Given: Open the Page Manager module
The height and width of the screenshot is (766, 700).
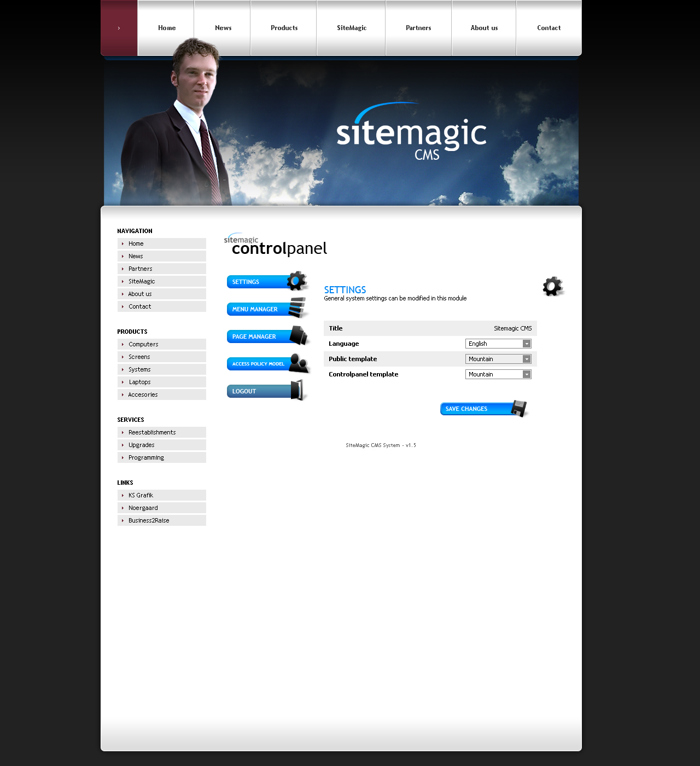Looking at the screenshot, I should (269, 336).
